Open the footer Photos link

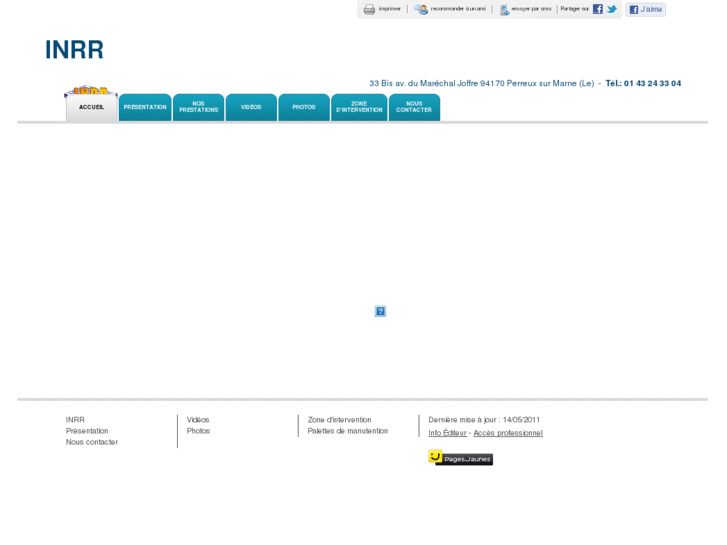(198, 431)
